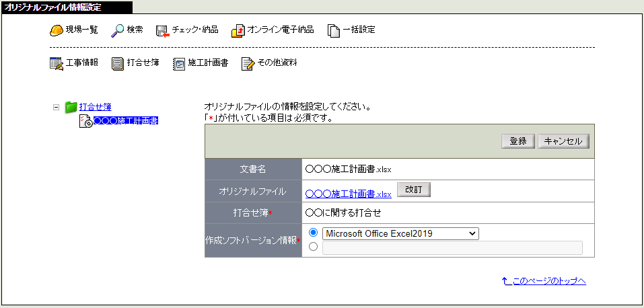Click the 一括設定 documents icon
The width and height of the screenshot is (644, 308).
tap(334, 31)
